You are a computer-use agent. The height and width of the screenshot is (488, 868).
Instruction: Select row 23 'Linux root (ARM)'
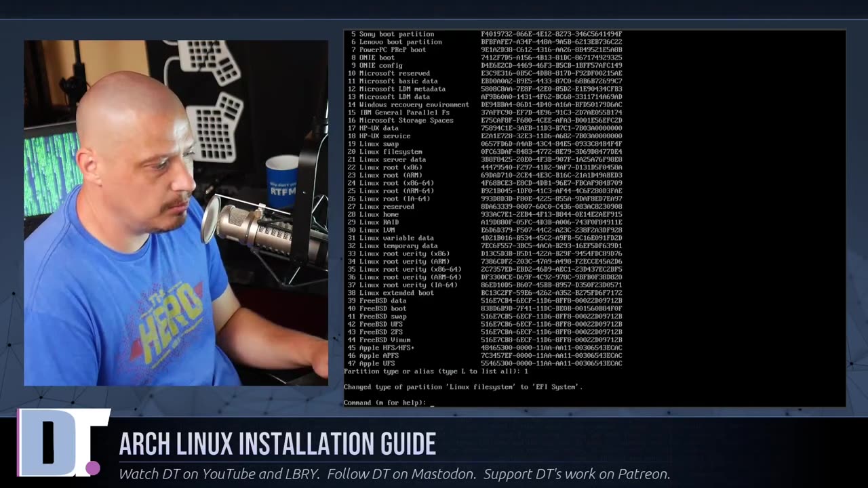point(485,176)
